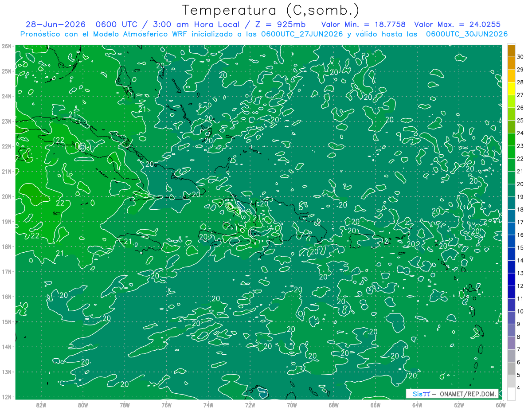Click the longitude axis label '74W'
This screenshot has height=411, width=532.
(x=208, y=405)
